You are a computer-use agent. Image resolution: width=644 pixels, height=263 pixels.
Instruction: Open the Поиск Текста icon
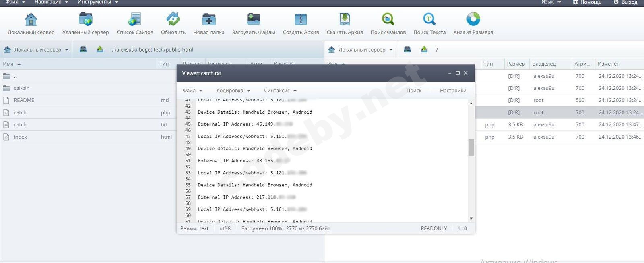(429, 19)
